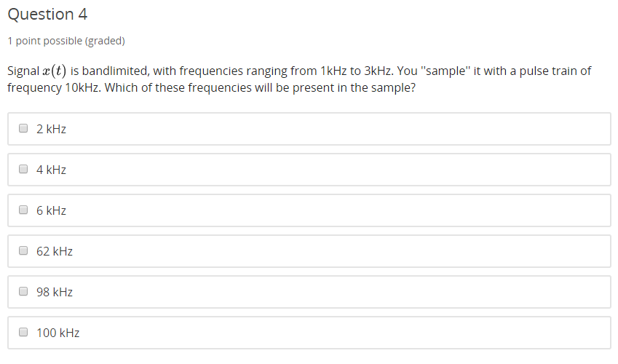This screenshot has height=364, width=618.
Task: Click the "100 kHz" option label text
Action: (x=58, y=333)
